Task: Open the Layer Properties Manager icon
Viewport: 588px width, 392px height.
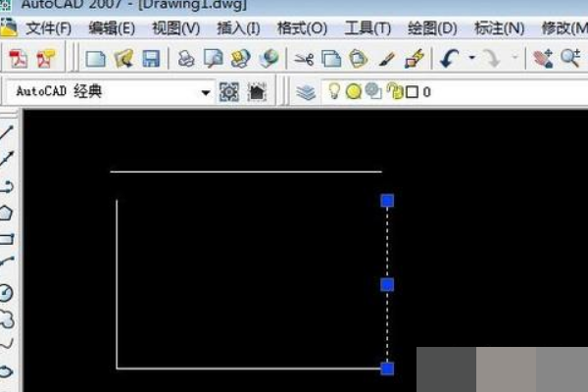Action: click(306, 92)
